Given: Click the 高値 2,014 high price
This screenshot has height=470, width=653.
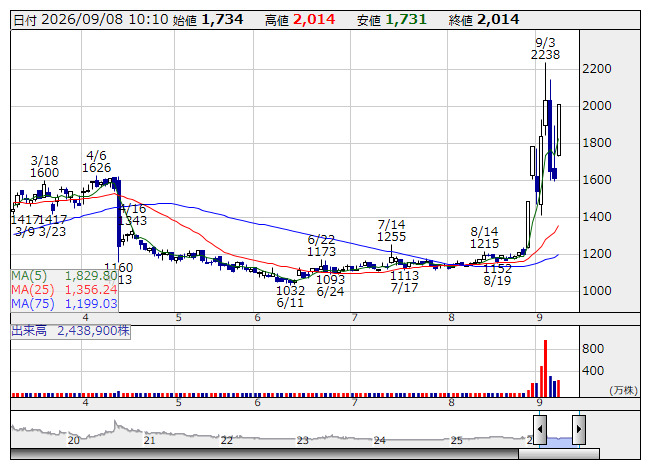Looking at the screenshot, I should point(300,20).
